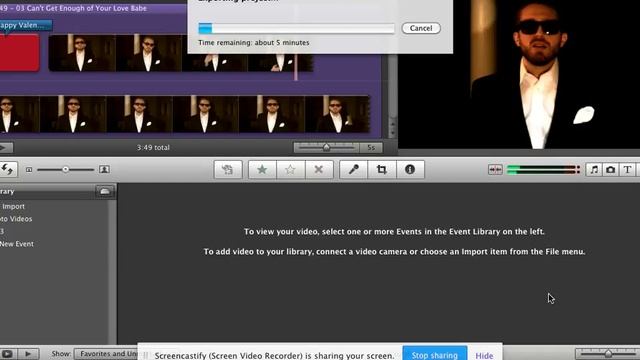Open the photo browser camera icon
This screenshot has height=360, width=640.
pos(610,169)
